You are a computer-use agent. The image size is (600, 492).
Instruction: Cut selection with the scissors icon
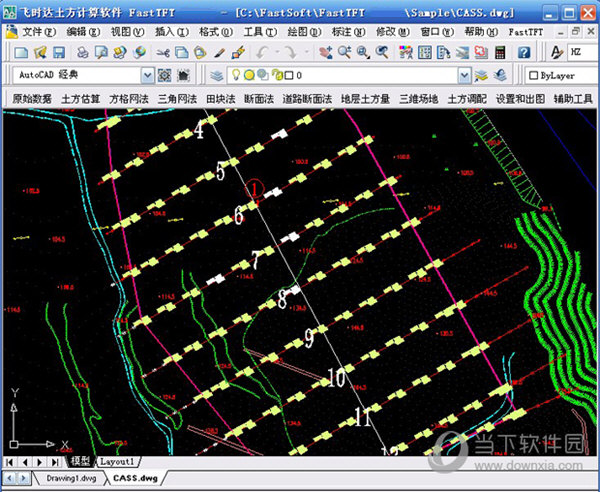163,52
